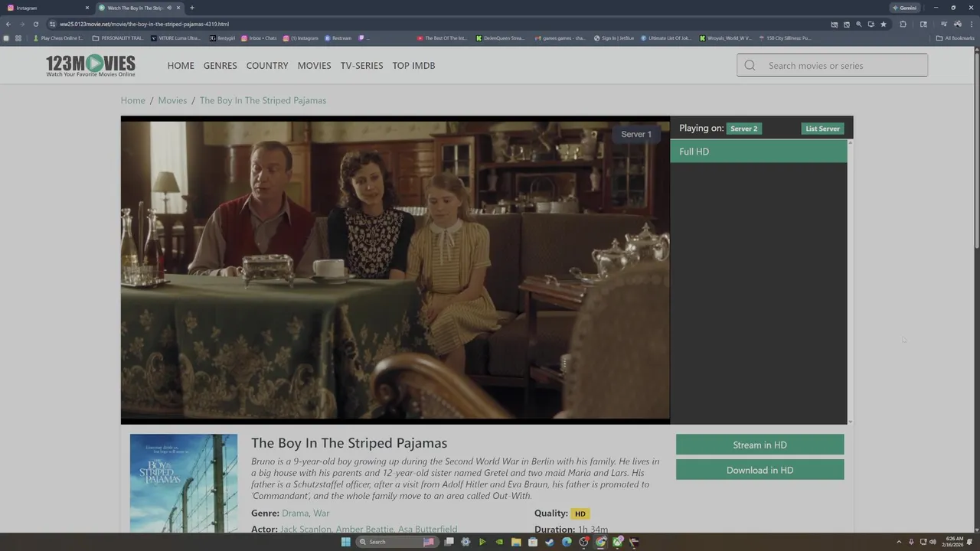Open Steam from the taskbar
The image size is (980, 551).
coord(550,542)
